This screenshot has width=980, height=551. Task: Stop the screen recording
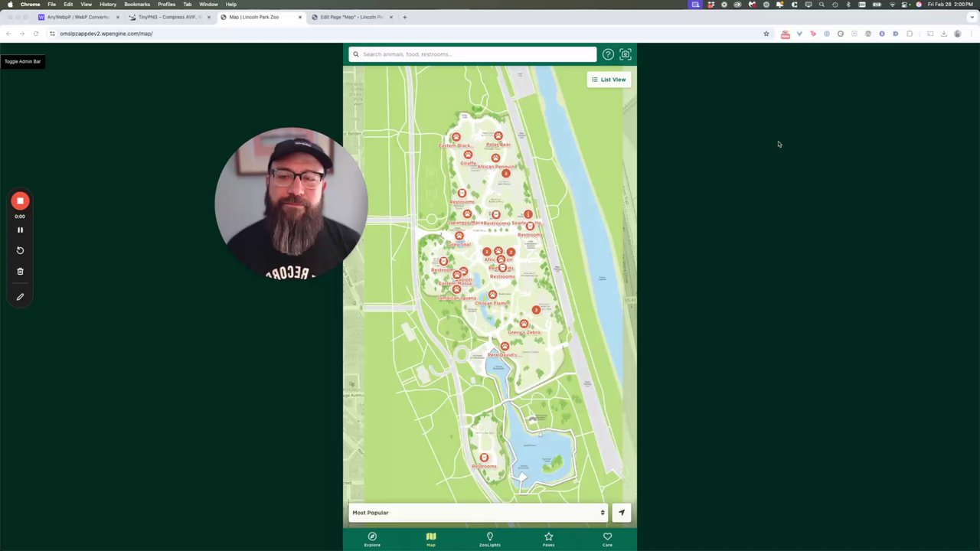pyautogui.click(x=20, y=201)
